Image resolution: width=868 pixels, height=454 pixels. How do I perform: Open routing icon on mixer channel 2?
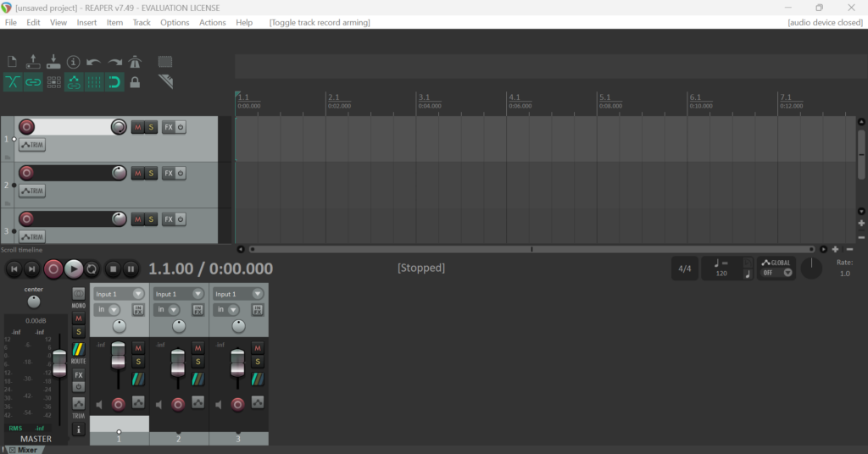[198, 379]
